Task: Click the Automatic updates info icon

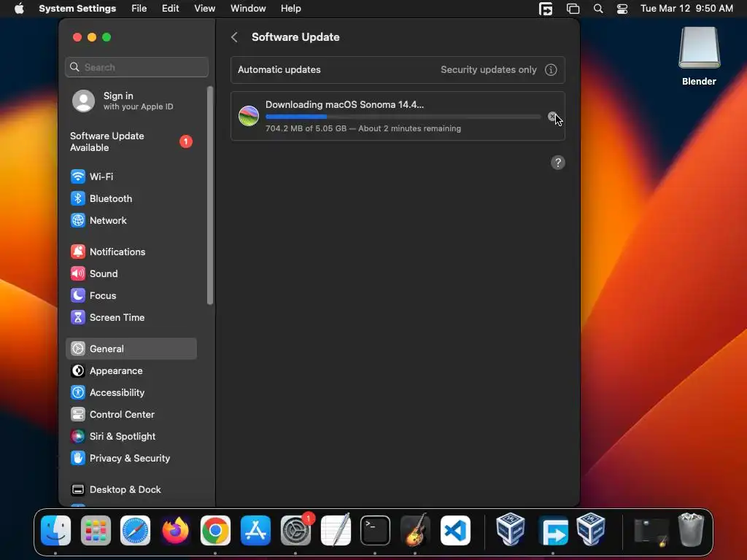Action: 551,70
